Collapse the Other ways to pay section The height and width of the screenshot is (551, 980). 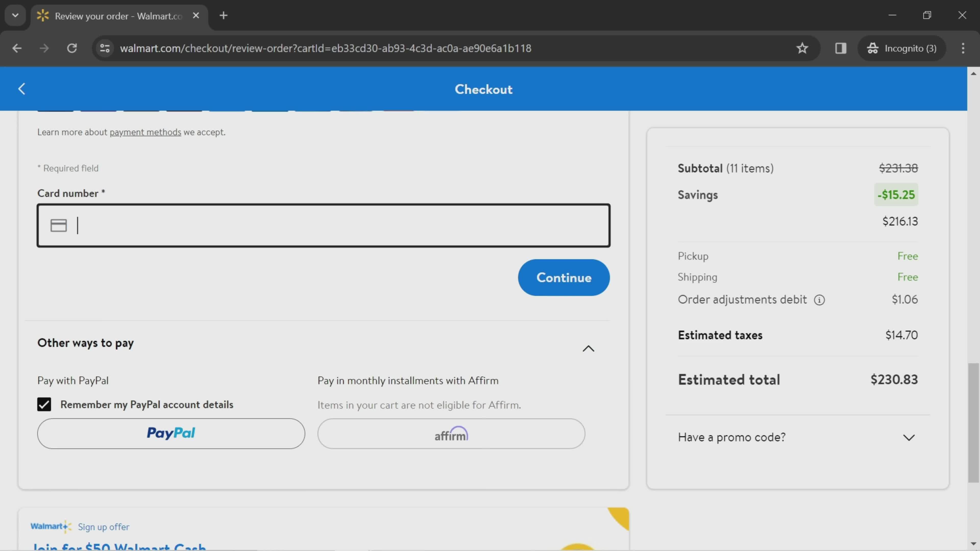[x=588, y=348]
